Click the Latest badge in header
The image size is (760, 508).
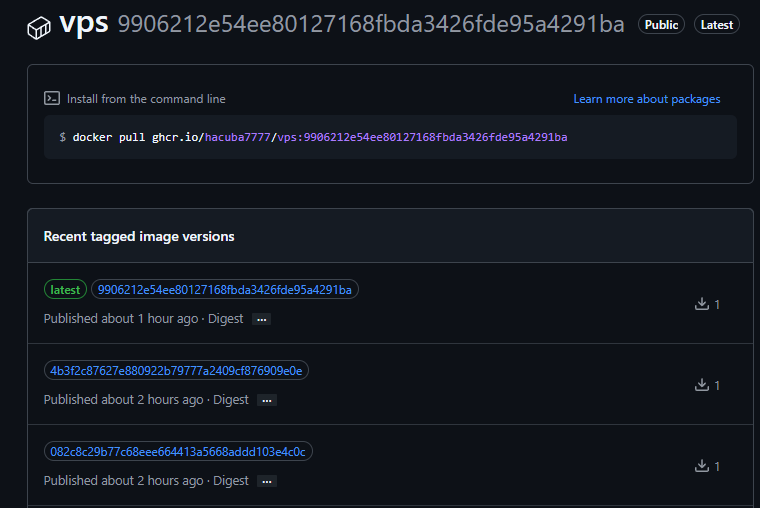click(716, 25)
